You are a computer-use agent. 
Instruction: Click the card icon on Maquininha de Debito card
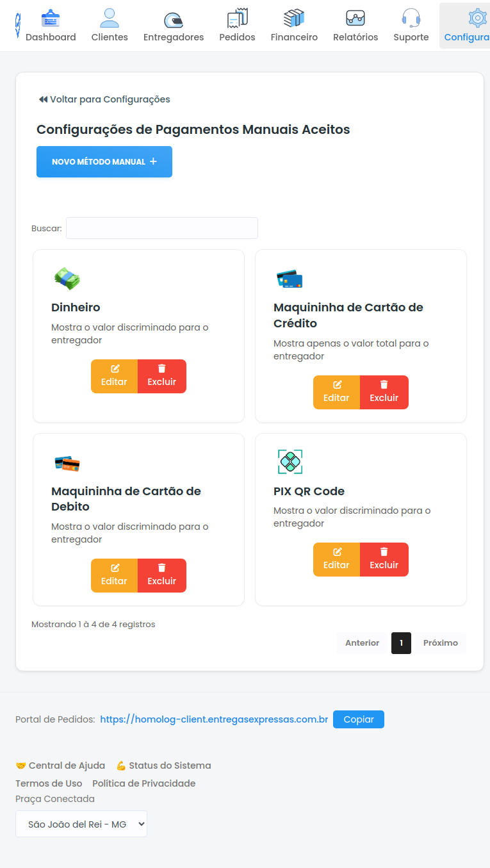pos(67,462)
